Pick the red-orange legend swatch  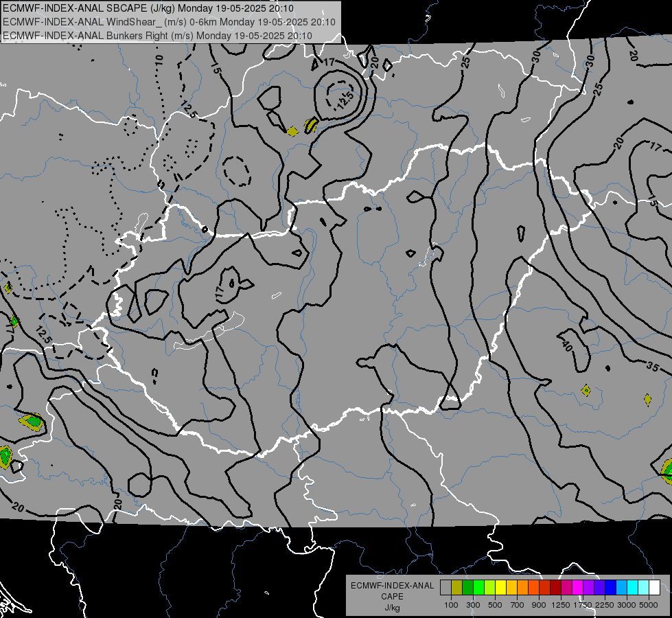click(x=533, y=588)
